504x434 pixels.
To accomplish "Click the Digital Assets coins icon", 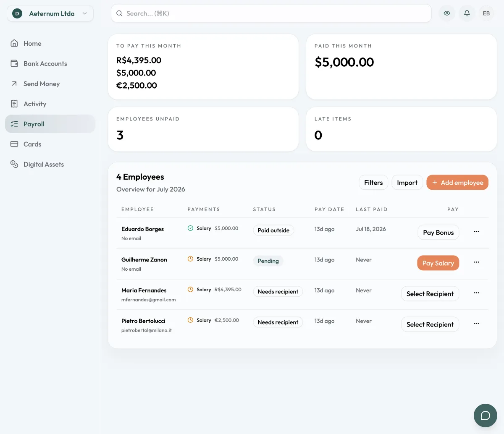I will click(14, 164).
